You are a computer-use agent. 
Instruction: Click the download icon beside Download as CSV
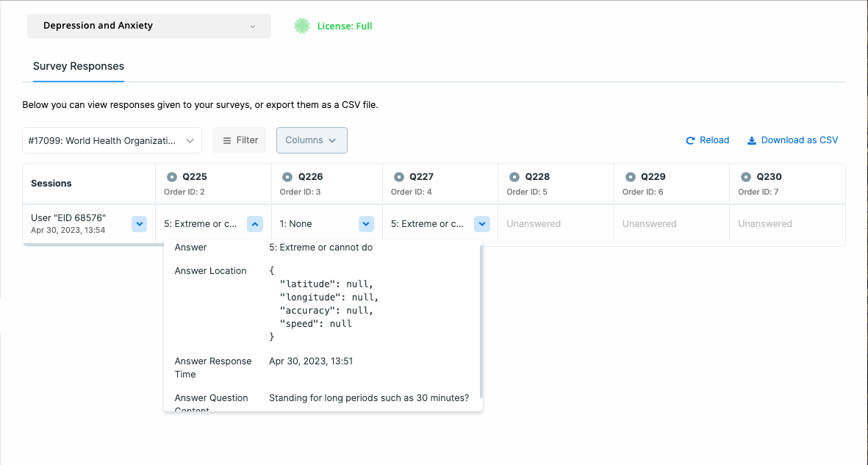(751, 140)
